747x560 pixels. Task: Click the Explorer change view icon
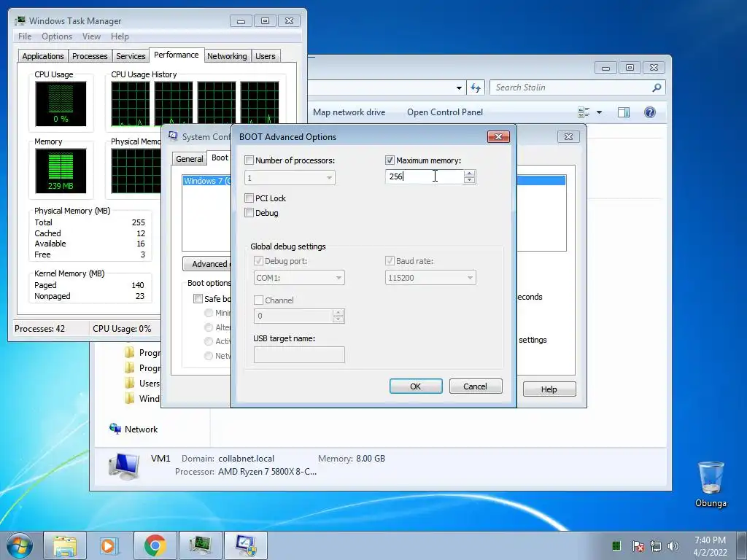[x=583, y=112]
